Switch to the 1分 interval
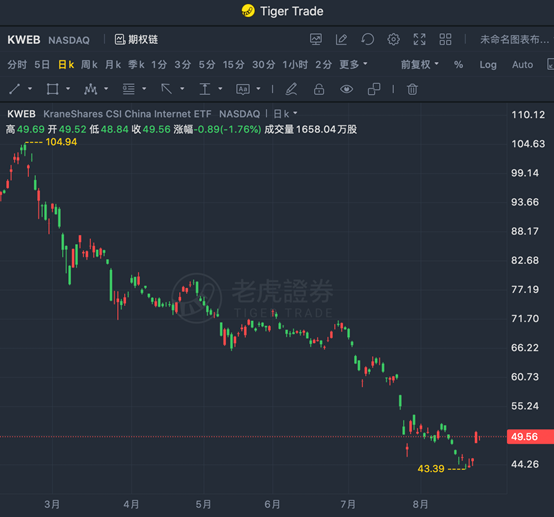This screenshot has height=517, width=554. (159, 65)
